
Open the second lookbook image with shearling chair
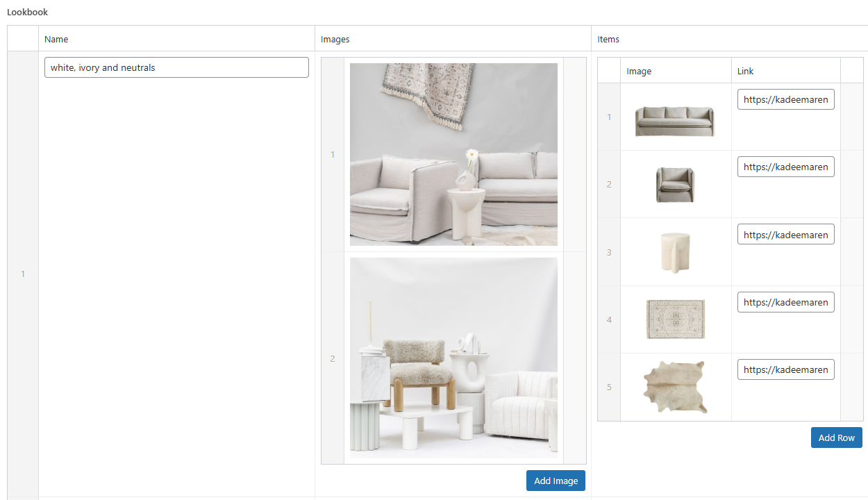pos(453,358)
